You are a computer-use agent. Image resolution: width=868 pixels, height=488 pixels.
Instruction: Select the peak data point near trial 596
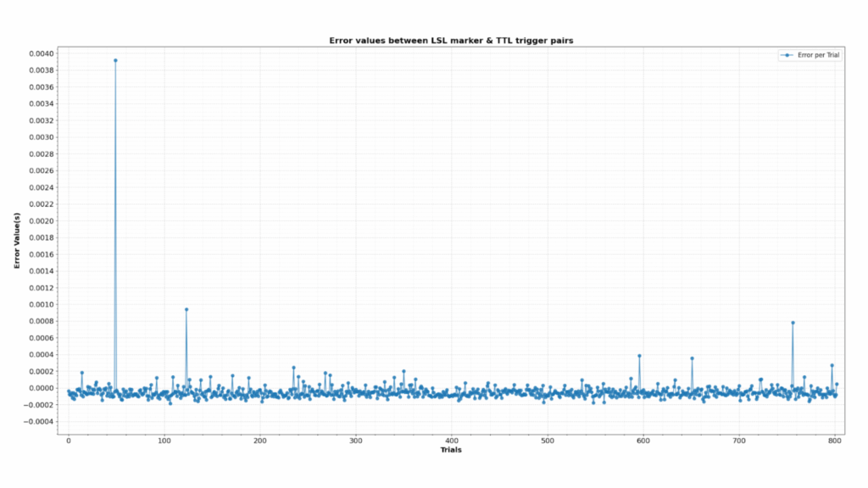coord(639,356)
